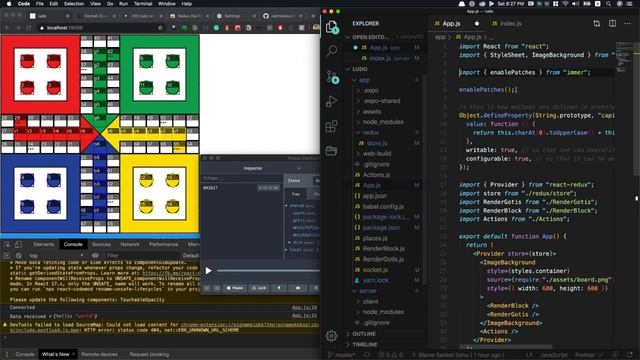This screenshot has width=640, height=360.
Task: Open the Remote devices drawer tab
Action: [x=99, y=354]
